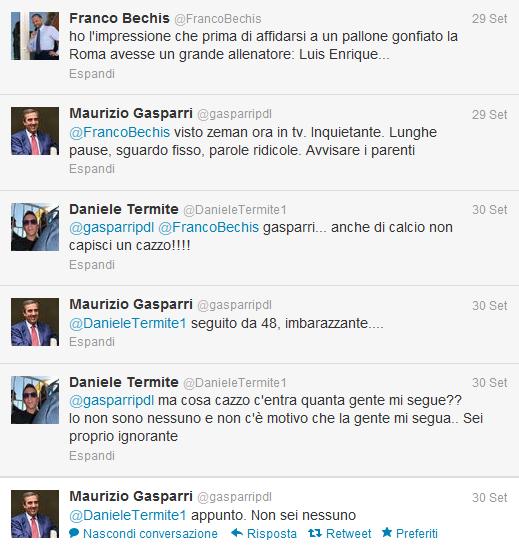Click the speech bubble conversation icon
The image size is (519, 553).
74,533
